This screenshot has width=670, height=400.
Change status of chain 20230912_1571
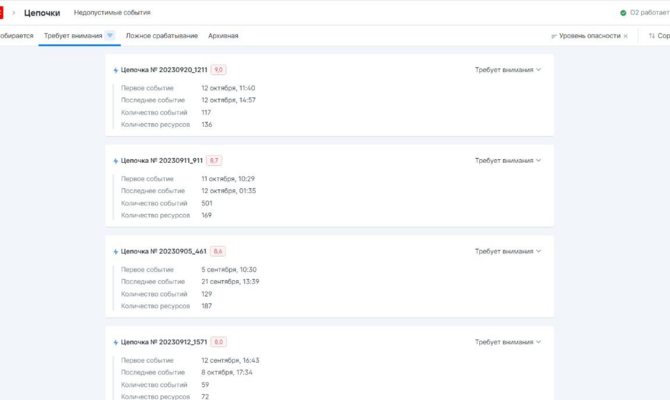tap(508, 342)
